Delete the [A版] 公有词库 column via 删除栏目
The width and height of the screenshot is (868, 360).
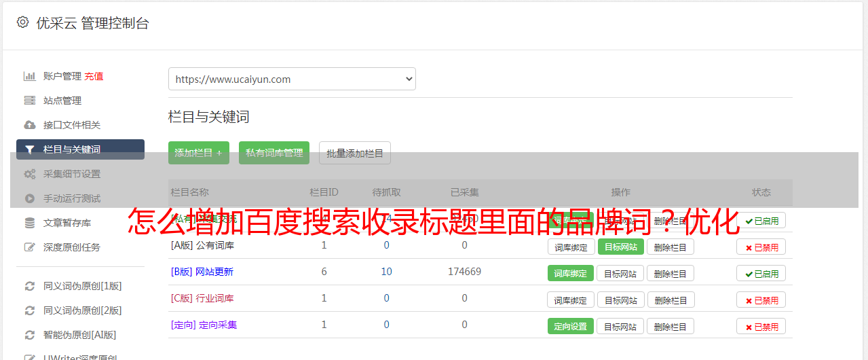671,247
